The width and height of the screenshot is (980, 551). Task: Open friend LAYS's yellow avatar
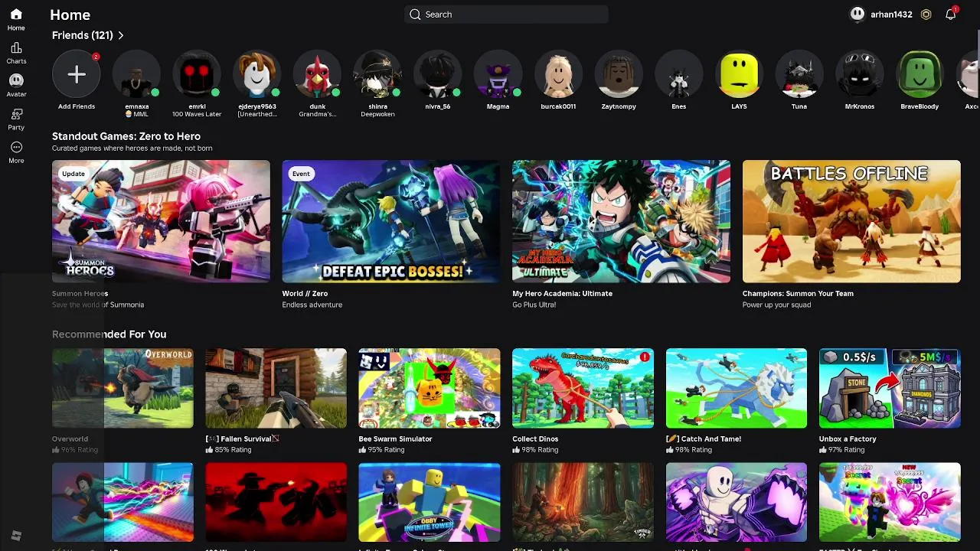(x=739, y=74)
